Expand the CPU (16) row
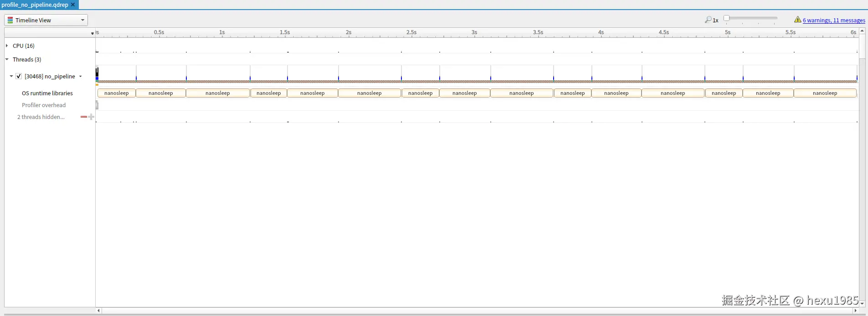 (7, 46)
